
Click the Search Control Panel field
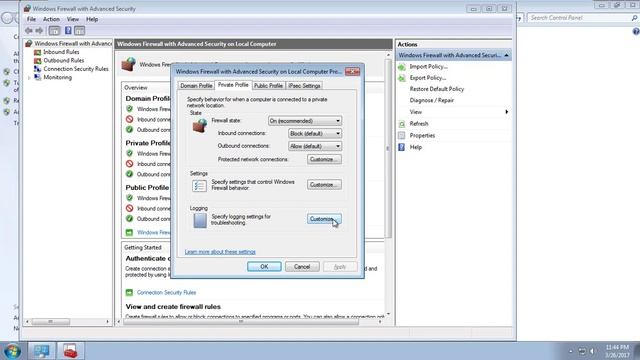[583, 18]
